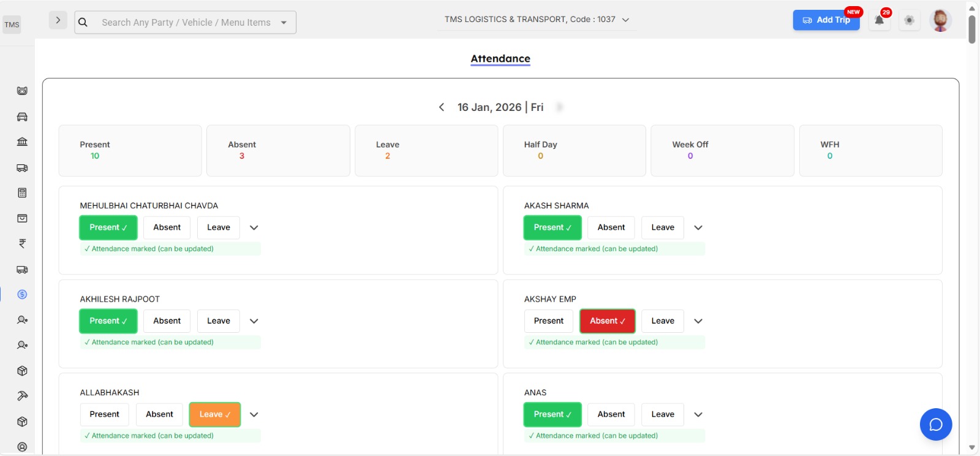Expand more options for MEHULBHAI CHATURBHAI CHAVDA
The height and width of the screenshot is (456, 980).
254,227
